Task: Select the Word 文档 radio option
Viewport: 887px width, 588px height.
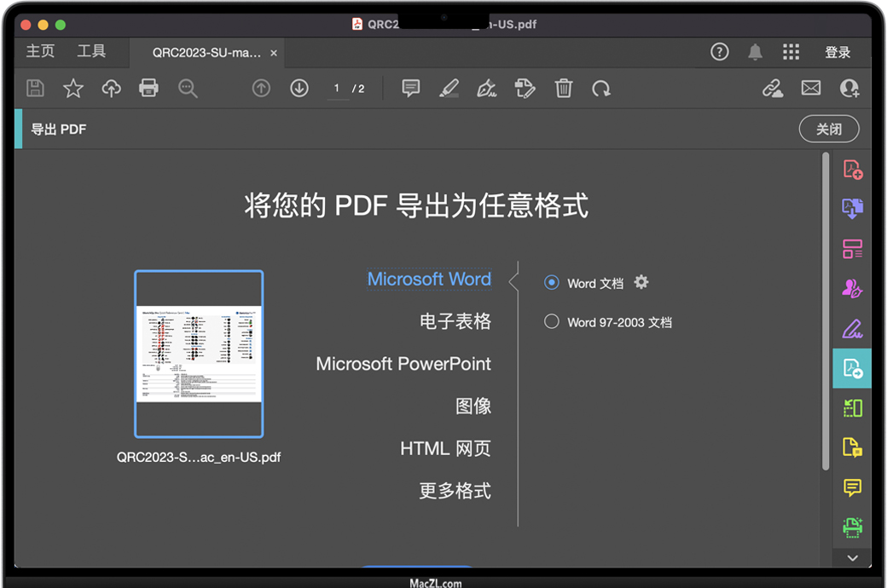Action: pyautogui.click(x=552, y=283)
